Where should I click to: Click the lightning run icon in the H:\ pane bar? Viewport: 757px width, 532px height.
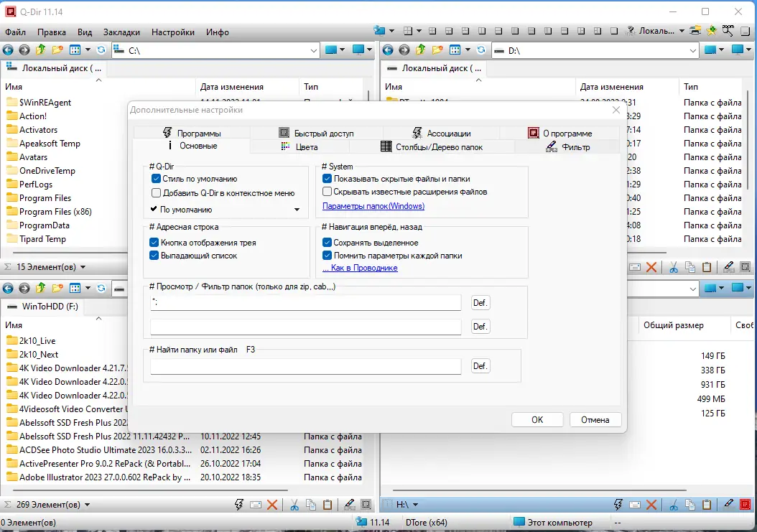[x=618, y=505]
